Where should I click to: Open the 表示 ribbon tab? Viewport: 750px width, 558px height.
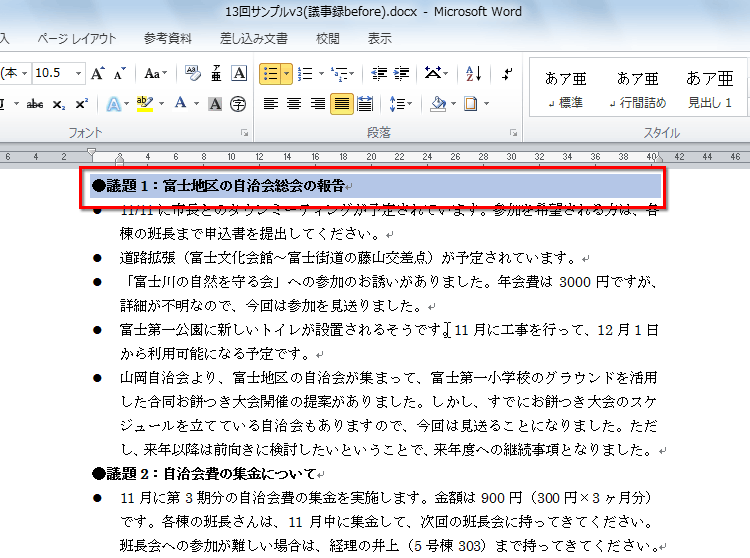pyautogui.click(x=380, y=39)
